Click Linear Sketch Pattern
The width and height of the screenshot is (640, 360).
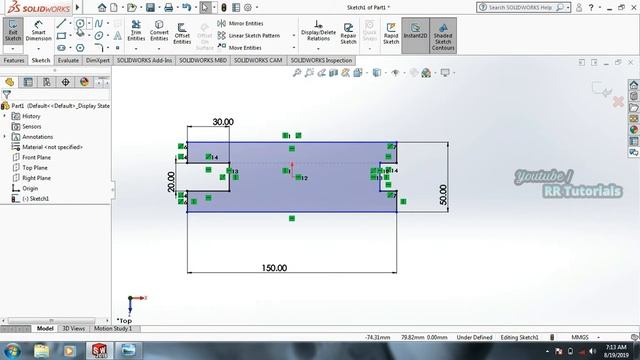249,36
